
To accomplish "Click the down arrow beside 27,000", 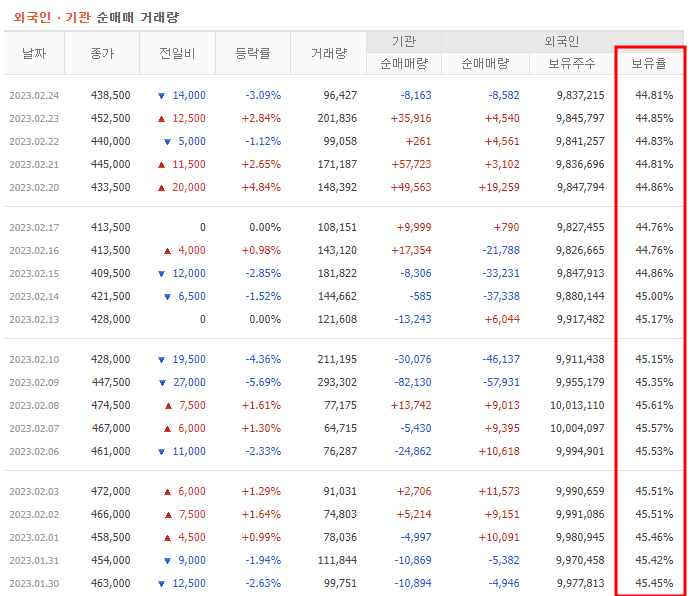I will click(x=162, y=383).
